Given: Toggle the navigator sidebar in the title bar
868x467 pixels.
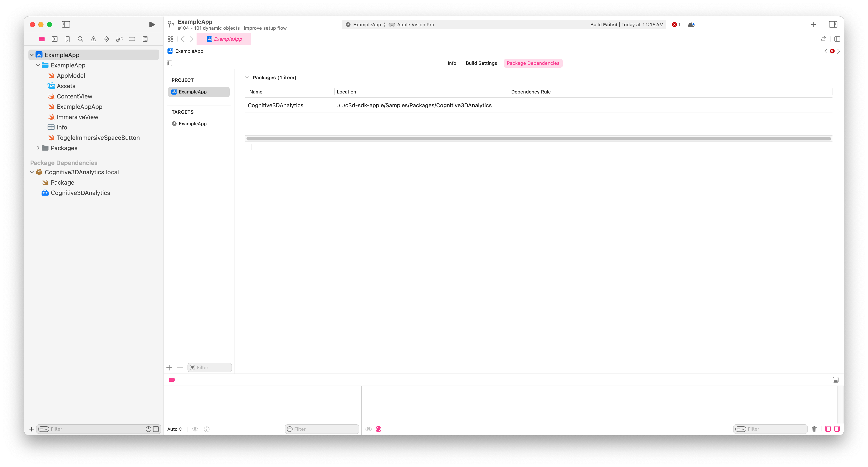Looking at the screenshot, I should 66,24.
